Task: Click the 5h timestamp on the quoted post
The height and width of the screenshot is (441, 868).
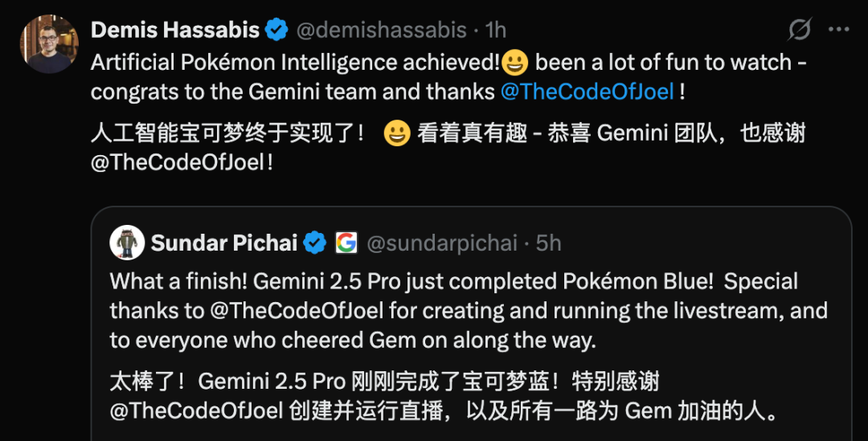Action: coord(548,243)
